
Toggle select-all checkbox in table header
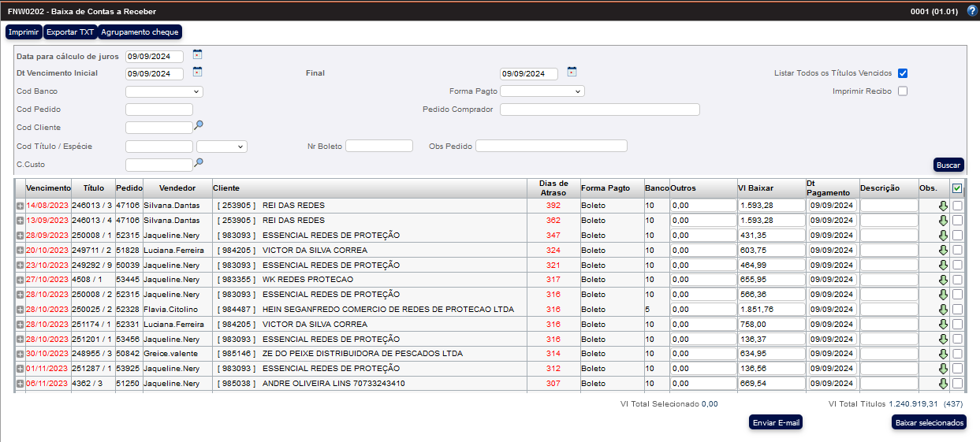pos(956,188)
